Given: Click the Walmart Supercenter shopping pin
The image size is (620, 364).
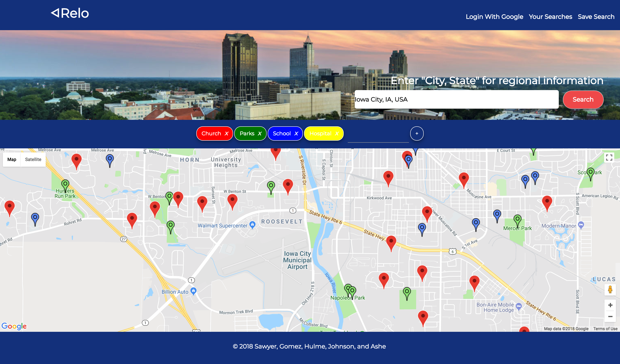Looking at the screenshot, I should (x=252, y=224).
